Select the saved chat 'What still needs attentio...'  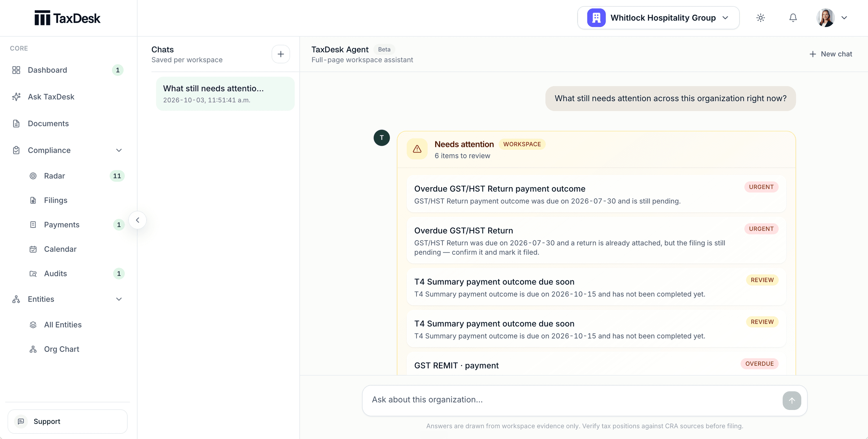click(x=225, y=94)
